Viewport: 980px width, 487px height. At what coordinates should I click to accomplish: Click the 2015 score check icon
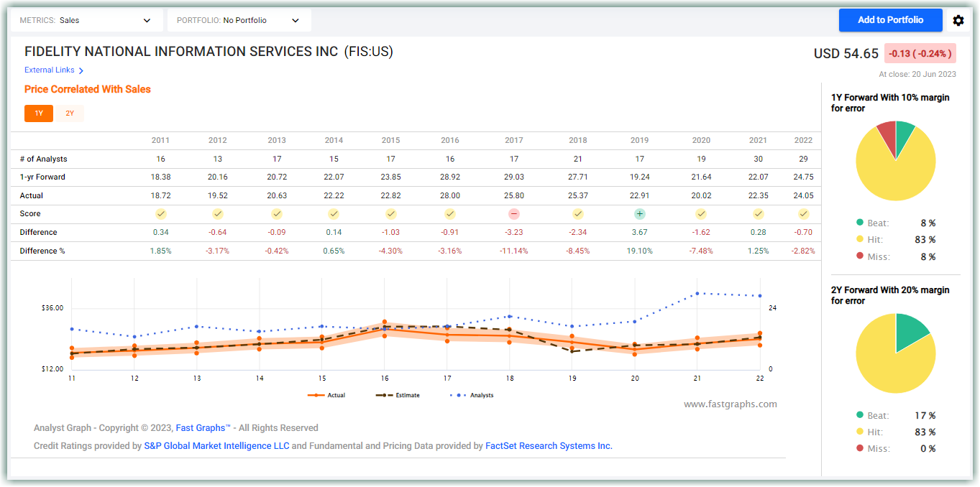click(x=390, y=214)
